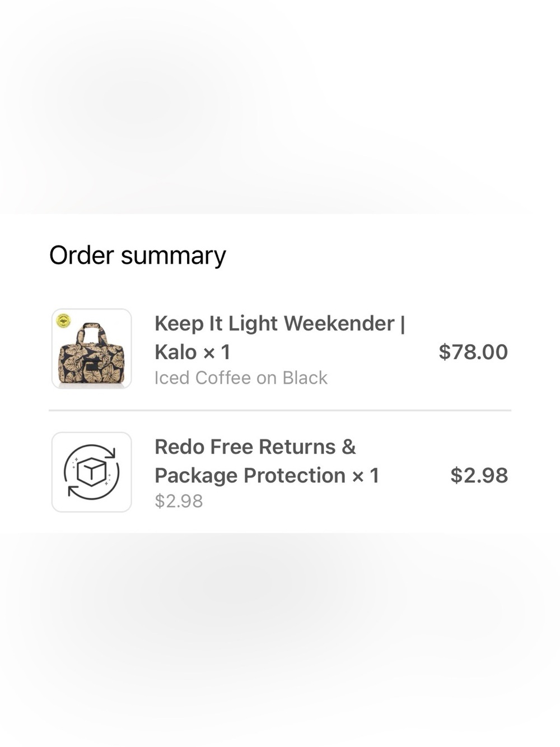The width and height of the screenshot is (560, 747).
Task: Click the "× 1" quantity after Package Protection
Action: [366, 476]
